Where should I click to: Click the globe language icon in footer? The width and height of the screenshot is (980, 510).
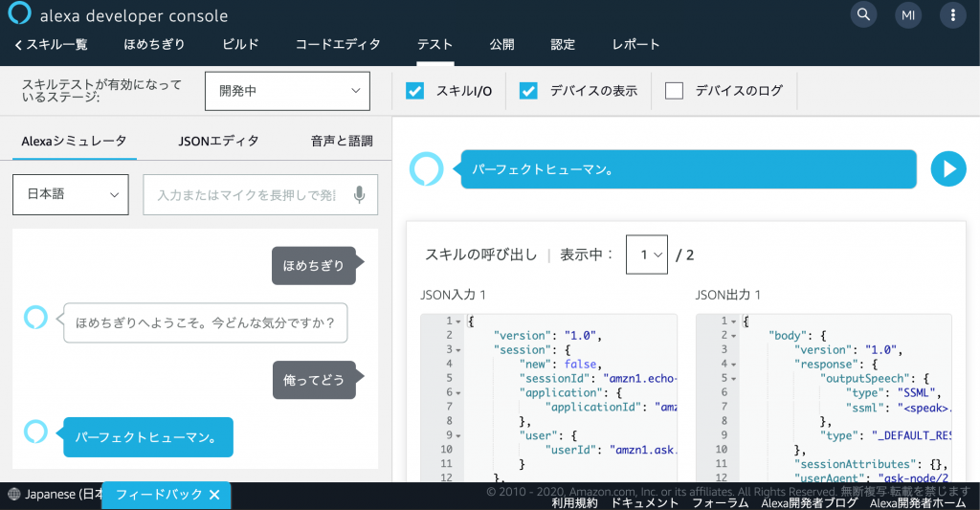13,494
